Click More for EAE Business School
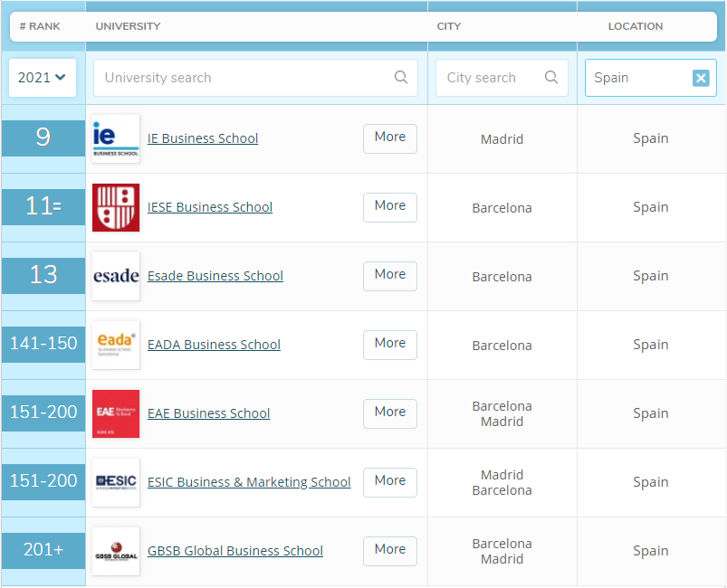This screenshot has width=727, height=588. 390,413
